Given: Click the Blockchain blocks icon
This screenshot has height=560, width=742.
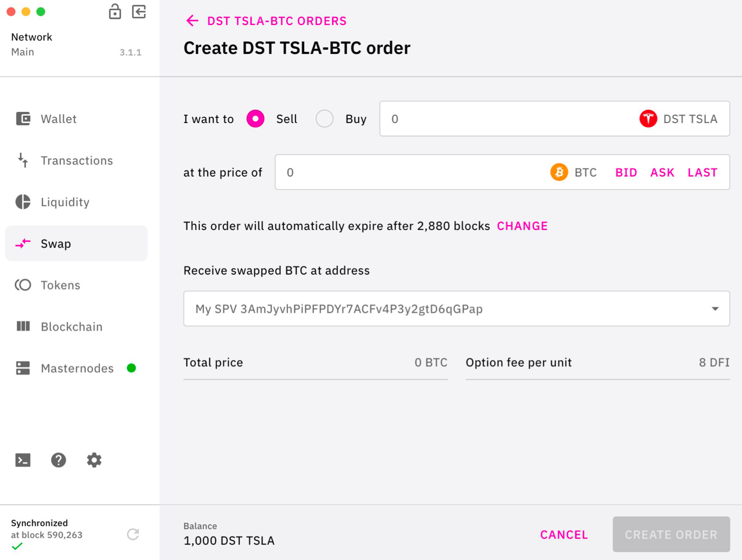Looking at the screenshot, I should pos(23,327).
